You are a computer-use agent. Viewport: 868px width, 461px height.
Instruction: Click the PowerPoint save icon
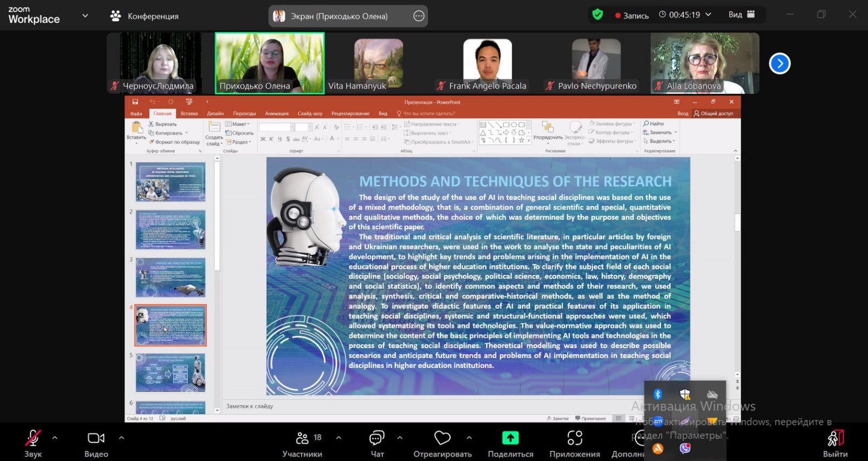tap(135, 102)
